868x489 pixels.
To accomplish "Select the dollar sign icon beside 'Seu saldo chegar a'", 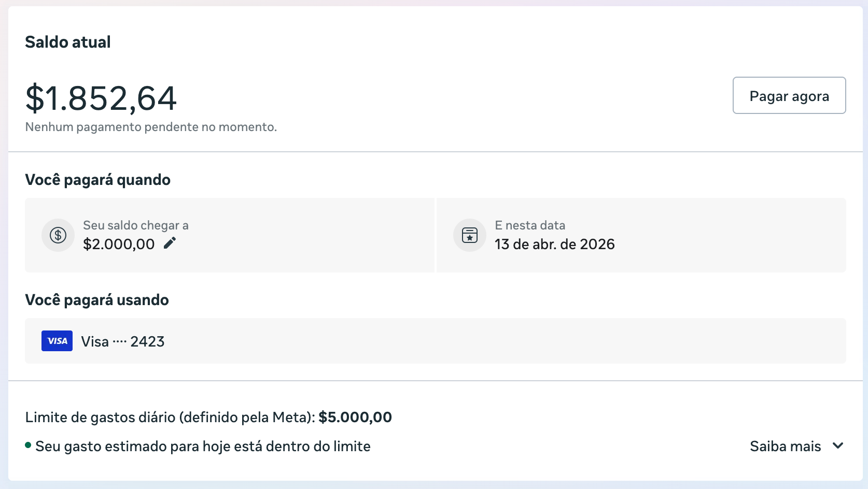I will click(58, 235).
